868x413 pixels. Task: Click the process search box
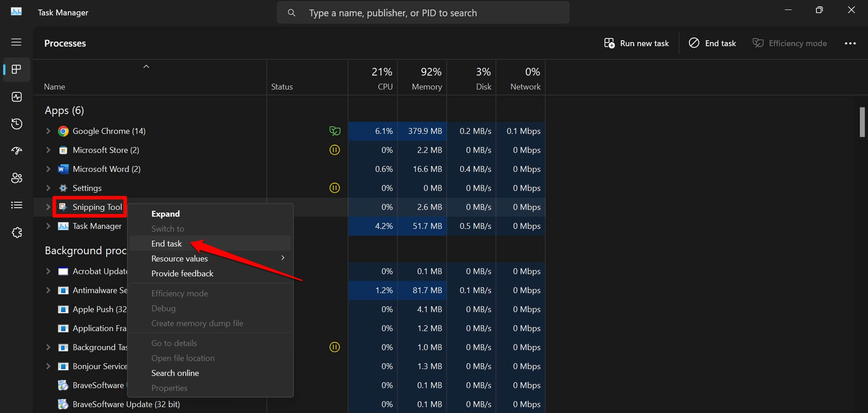pyautogui.click(x=423, y=13)
